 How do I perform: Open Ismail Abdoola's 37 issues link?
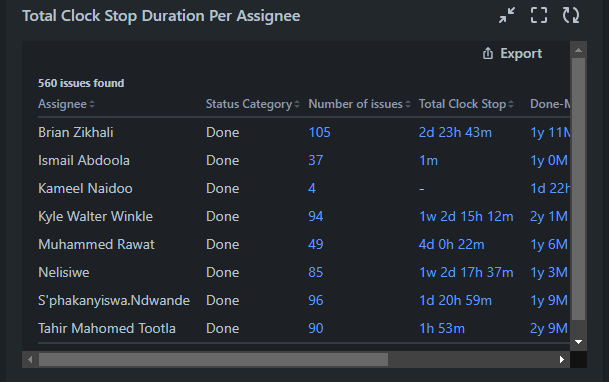315,160
